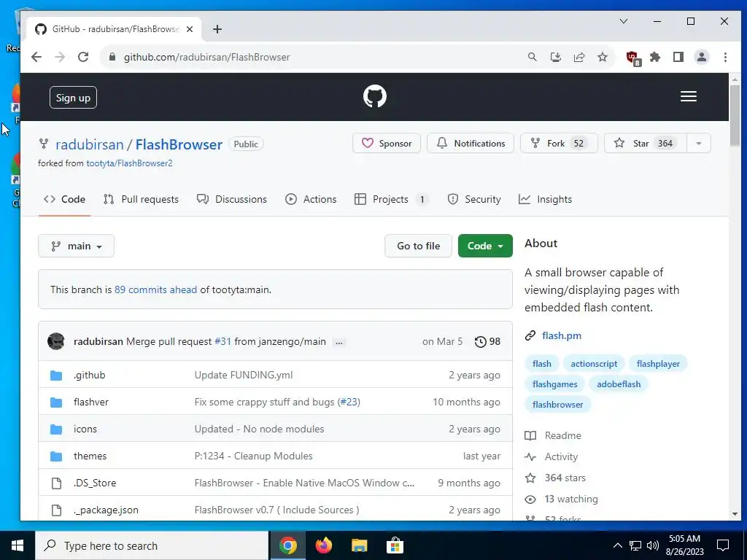Switch to Discussions tab
The image size is (747, 560).
point(232,200)
